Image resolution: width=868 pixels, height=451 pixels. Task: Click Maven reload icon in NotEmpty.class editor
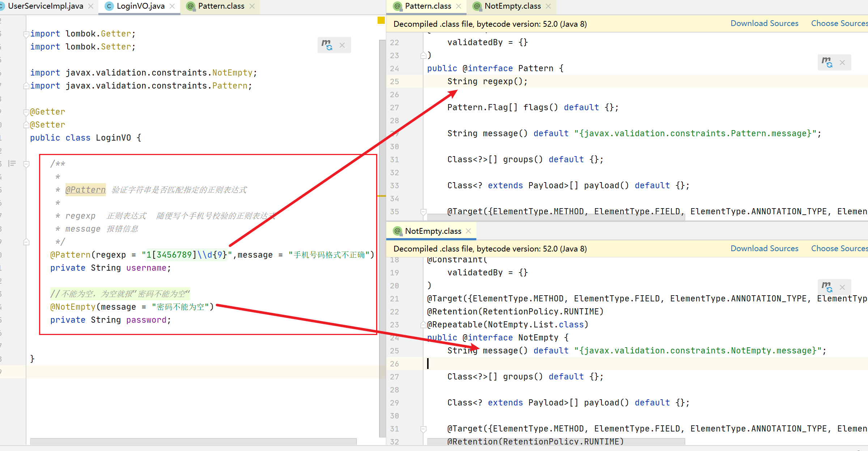pyautogui.click(x=827, y=287)
